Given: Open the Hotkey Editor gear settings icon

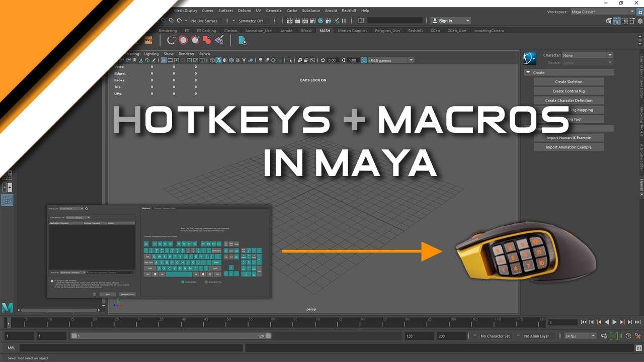Looking at the screenshot, I should tap(87, 208).
